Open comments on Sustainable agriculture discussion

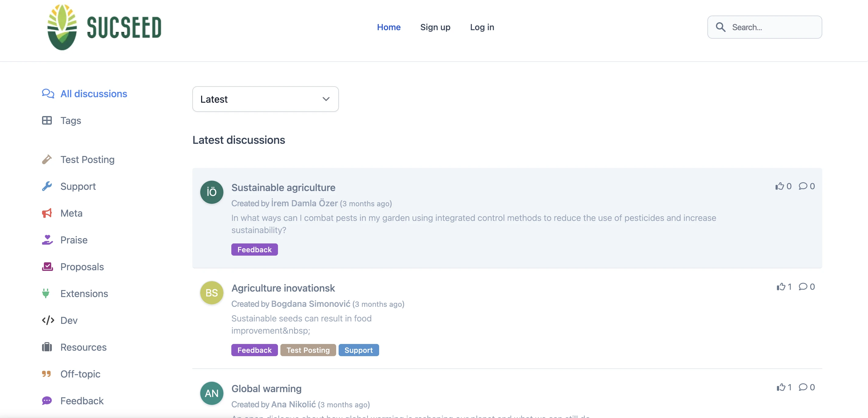coord(804,186)
